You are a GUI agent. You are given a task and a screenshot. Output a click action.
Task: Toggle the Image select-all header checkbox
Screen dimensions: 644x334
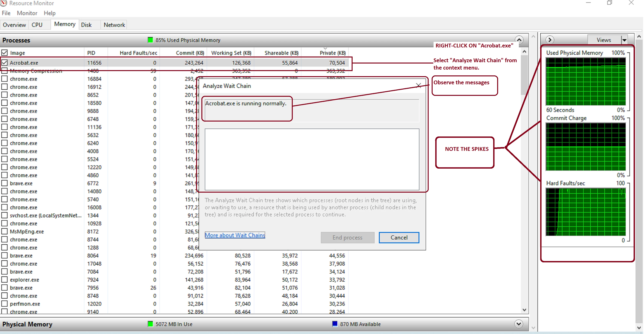[5, 53]
